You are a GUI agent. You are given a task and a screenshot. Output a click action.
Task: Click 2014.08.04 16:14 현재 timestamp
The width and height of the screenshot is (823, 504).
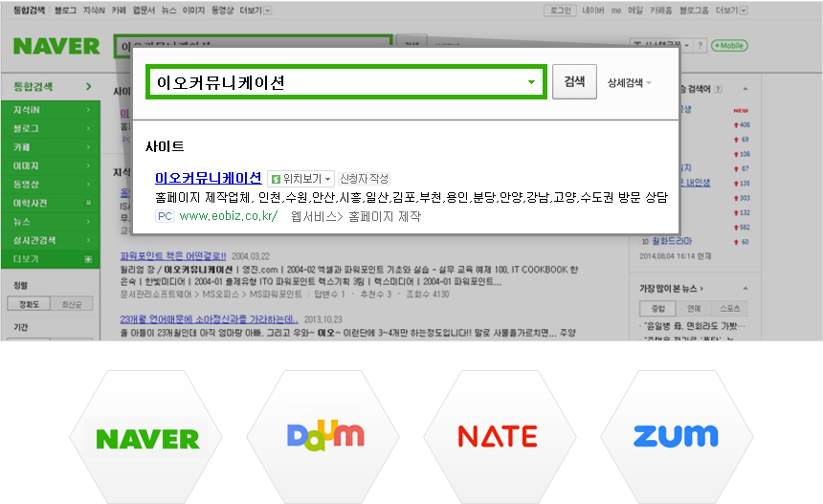(x=675, y=256)
